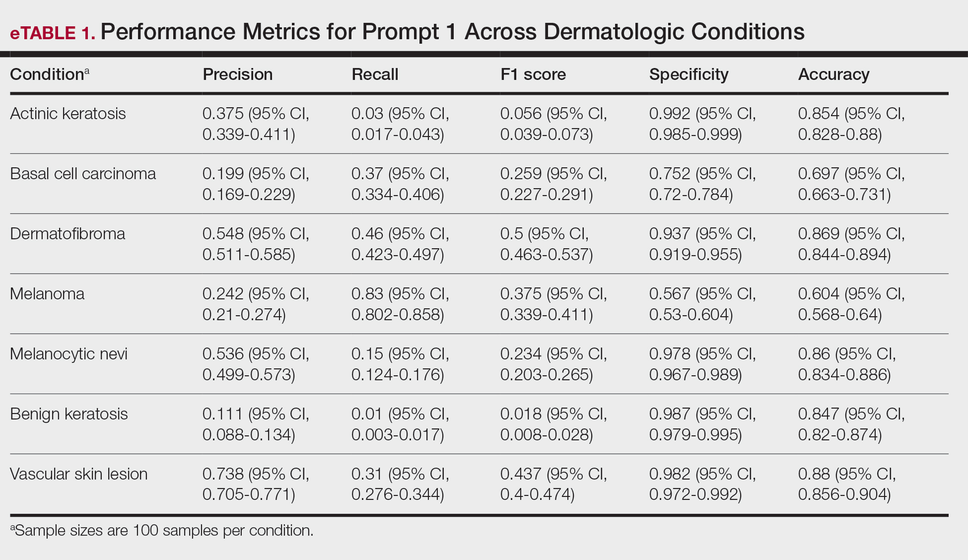Click the Basal cell carcinoma row label
The width and height of the screenshot is (968, 560).
click(83, 174)
